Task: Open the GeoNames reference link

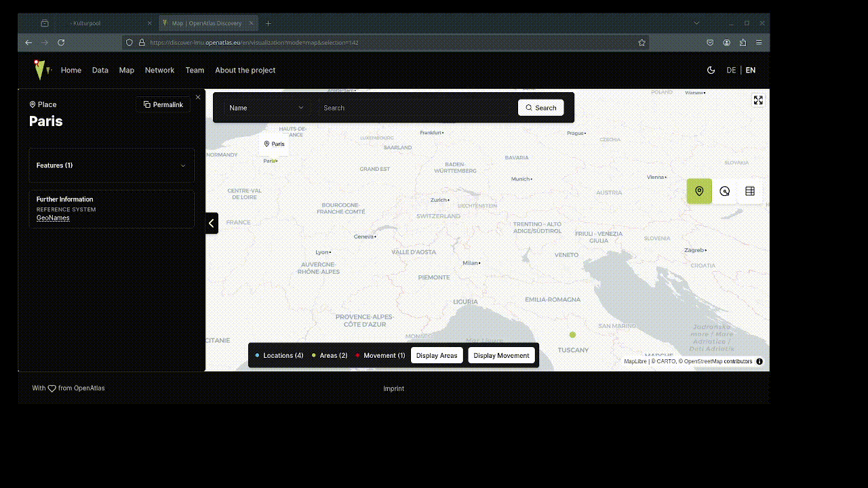Action: (53, 218)
